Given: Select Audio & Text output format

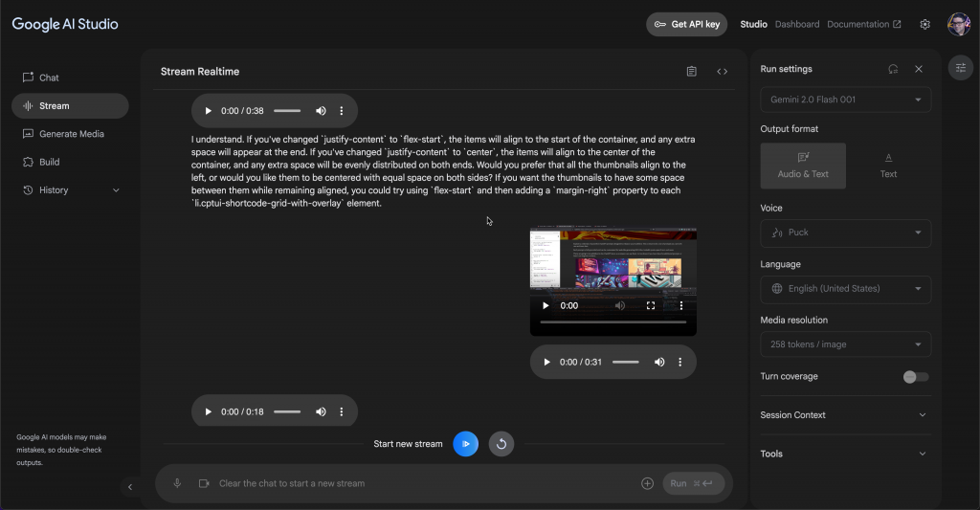Looking at the screenshot, I should [x=803, y=166].
